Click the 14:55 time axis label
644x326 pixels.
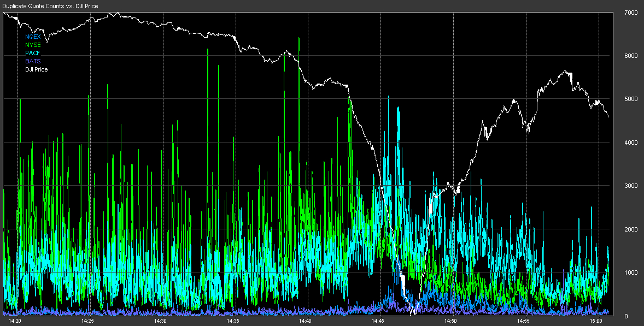tap(524, 321)
